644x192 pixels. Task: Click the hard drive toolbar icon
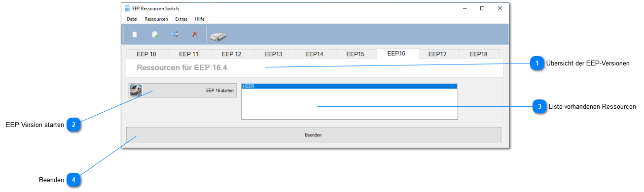tap(217, 36)
